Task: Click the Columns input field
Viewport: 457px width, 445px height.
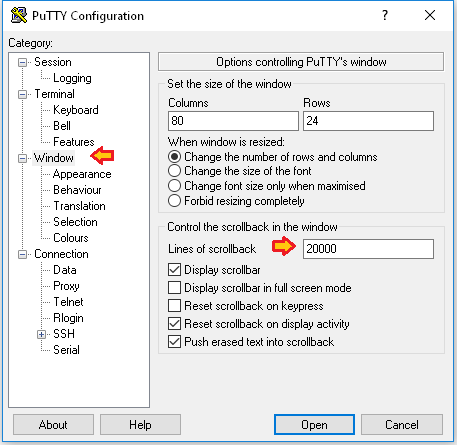Action: point(233,121)
